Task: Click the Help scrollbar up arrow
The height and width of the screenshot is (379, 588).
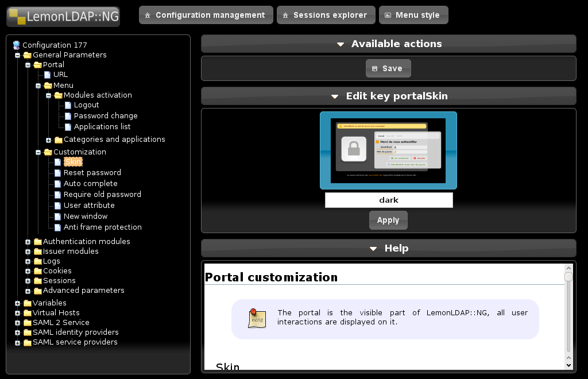Action: click(x=568, y=268)
